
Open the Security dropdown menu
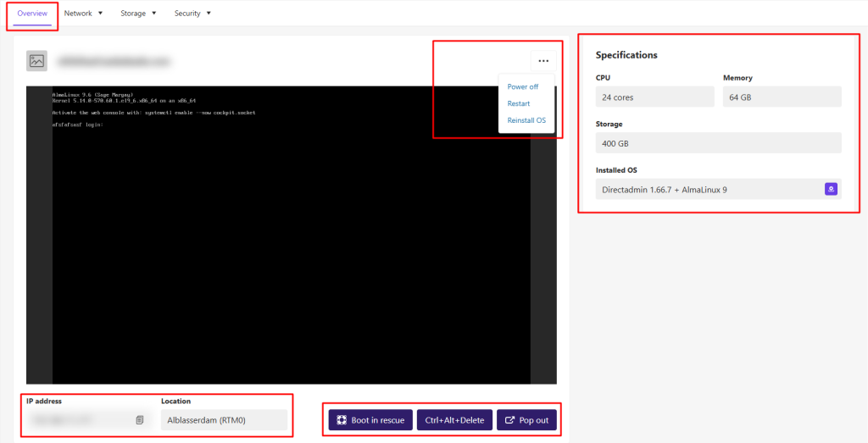point(192,14)
